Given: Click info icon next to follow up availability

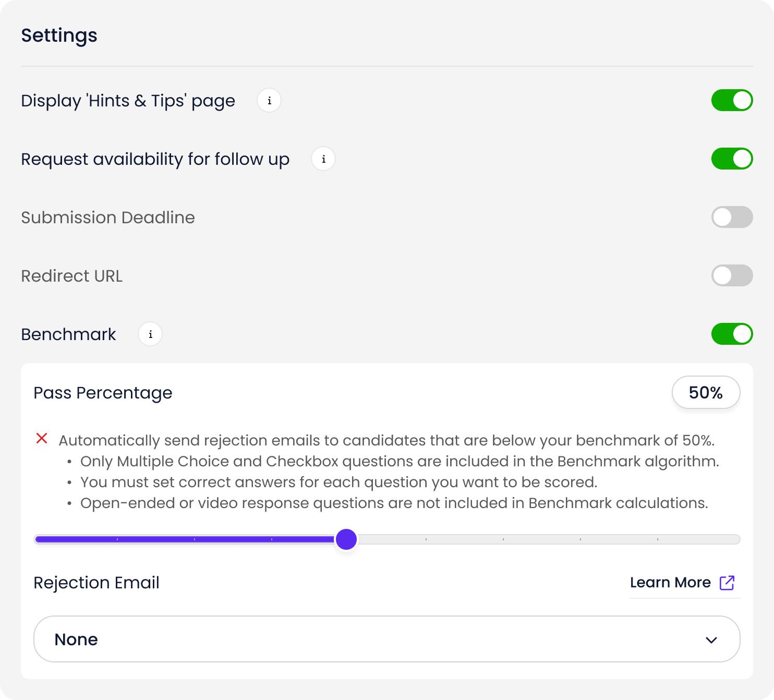Looking at the screenshot, I should pyautogui.click(x=323, y=159).
